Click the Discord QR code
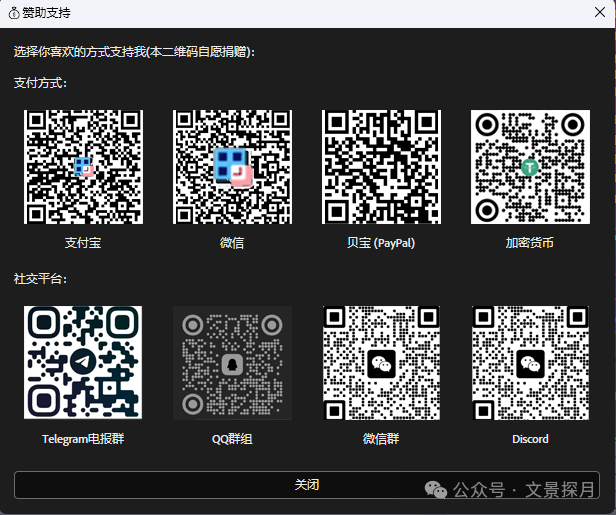This screenshot has width=616, height=515. click(530, 363)
